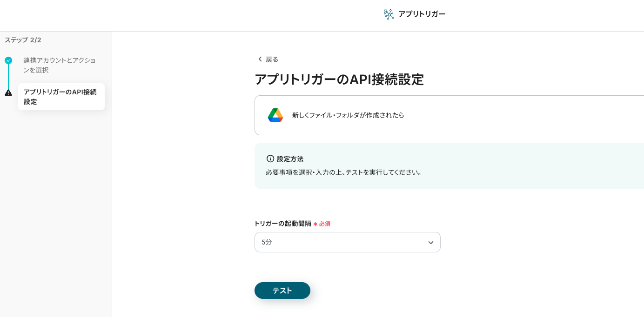The image size is (644, 317).
Task: Select the アプリトリガーのAPI接続設定 sidebar step
Action: (61, 97)
